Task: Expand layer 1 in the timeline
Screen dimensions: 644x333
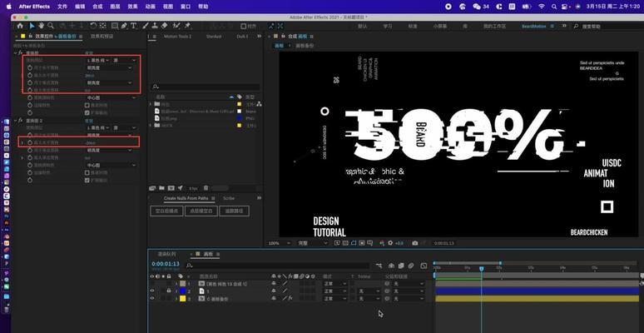Action: point(176,284)
